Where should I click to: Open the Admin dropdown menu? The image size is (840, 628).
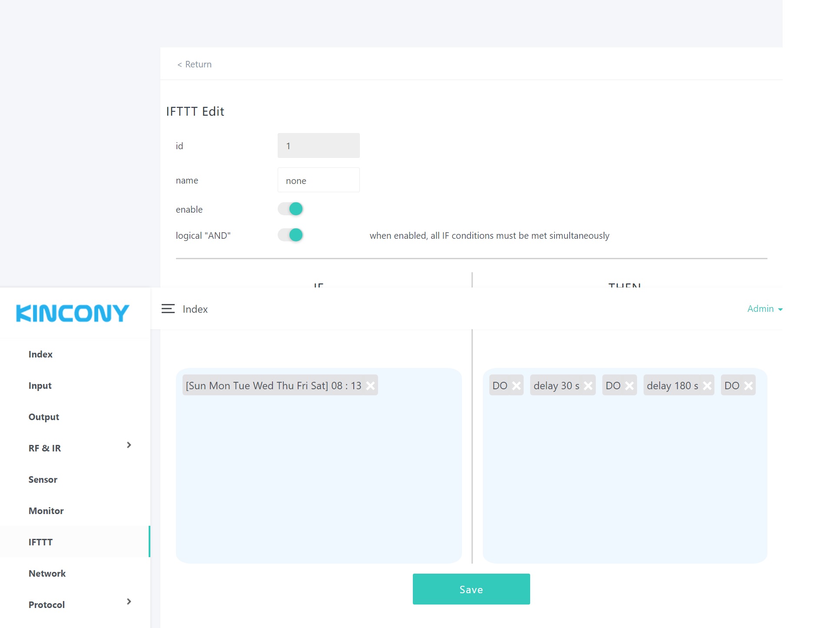point(764,309)
